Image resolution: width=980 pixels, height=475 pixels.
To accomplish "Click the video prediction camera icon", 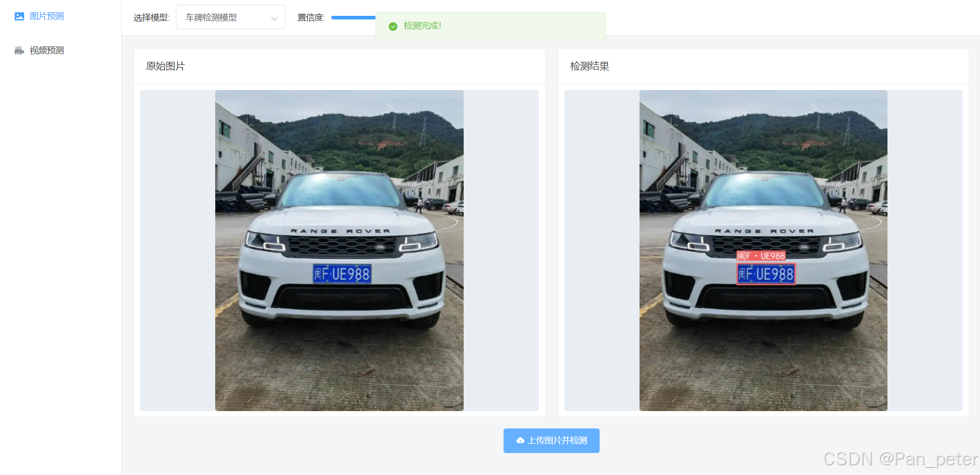I will coord(19,50).
